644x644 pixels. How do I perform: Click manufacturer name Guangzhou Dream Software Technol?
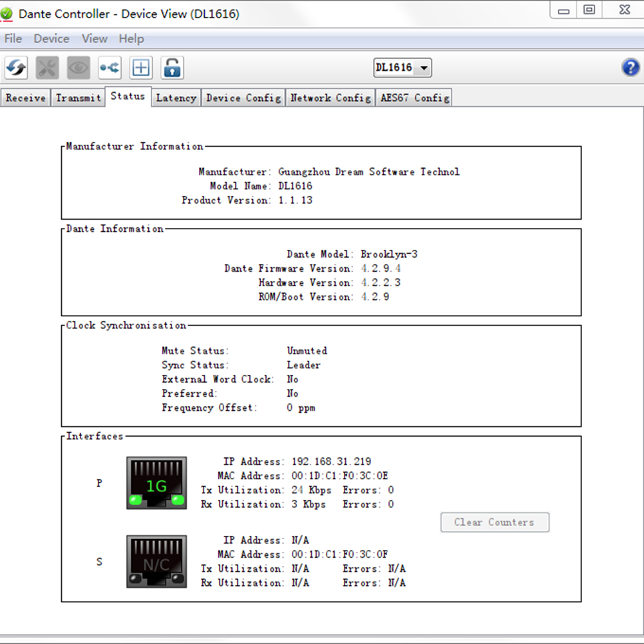tap(369, 172)
